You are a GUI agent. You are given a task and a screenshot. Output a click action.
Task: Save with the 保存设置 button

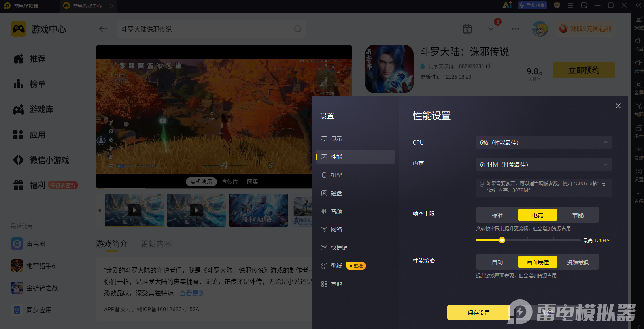click(479, 312)
